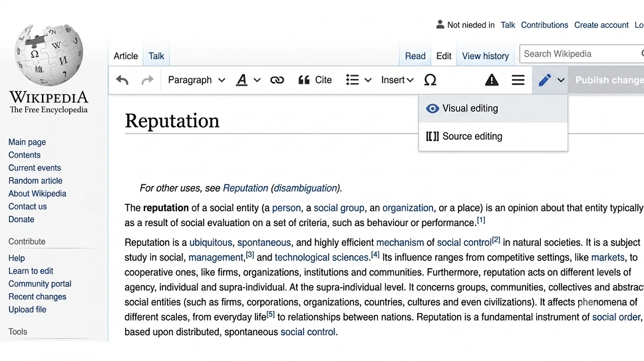Expand the text style dropdown arrow
Viewport: 644px width, 361px height.
coord(257,80)
